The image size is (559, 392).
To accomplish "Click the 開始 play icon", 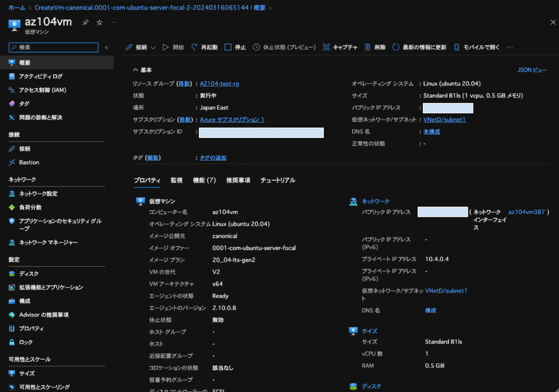I will pos(166,47).
